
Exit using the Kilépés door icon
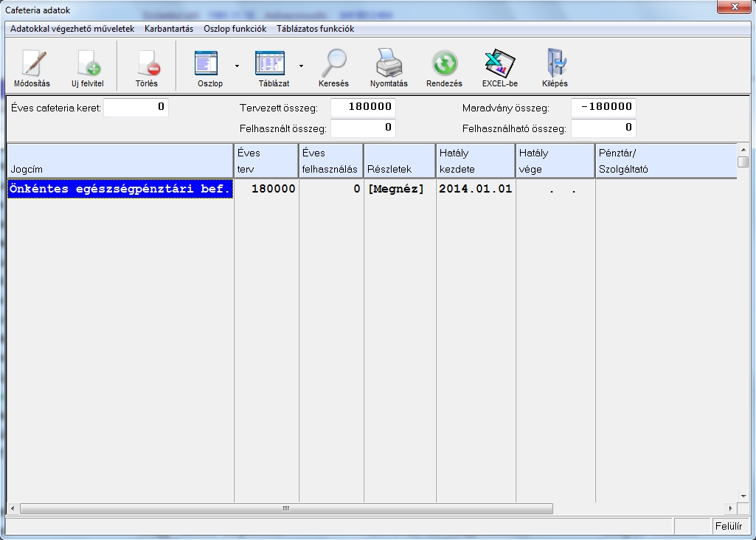[x=554, y=65]
